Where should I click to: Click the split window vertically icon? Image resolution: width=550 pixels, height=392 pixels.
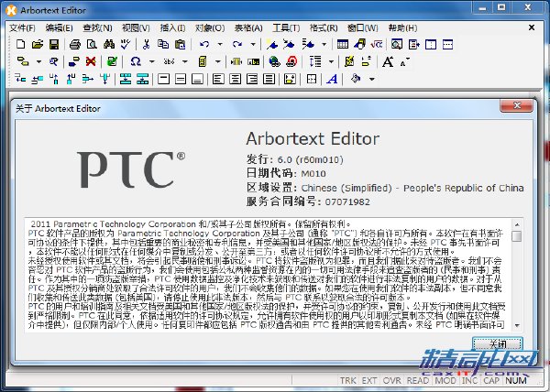pos(431,44)
